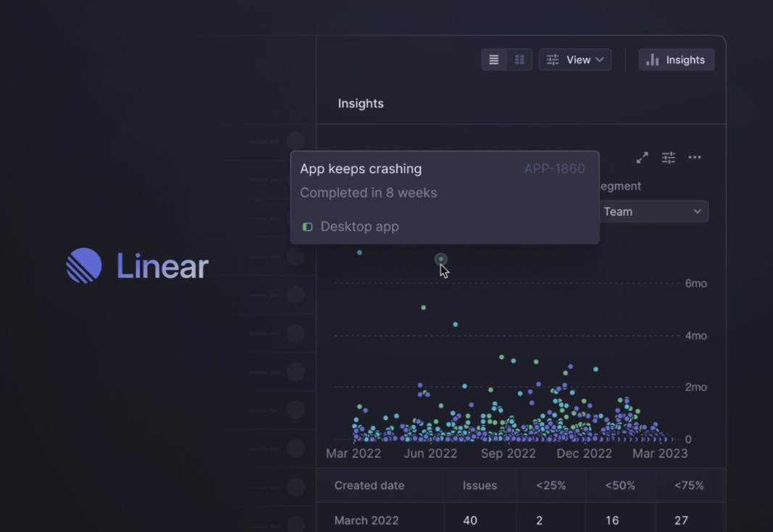This screenshot has height=532, width=773.
Task: Click the 27 value in March 2022 row
Action: point(681,520)
